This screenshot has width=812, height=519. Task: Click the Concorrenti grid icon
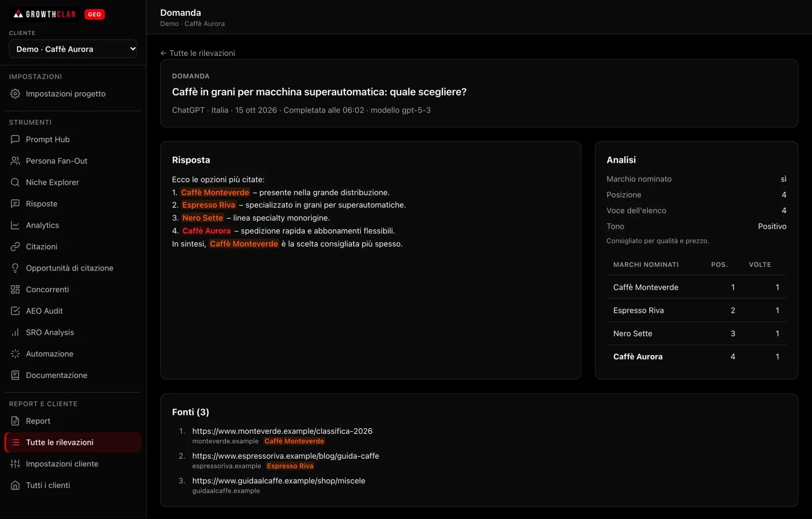coord(15,289)
